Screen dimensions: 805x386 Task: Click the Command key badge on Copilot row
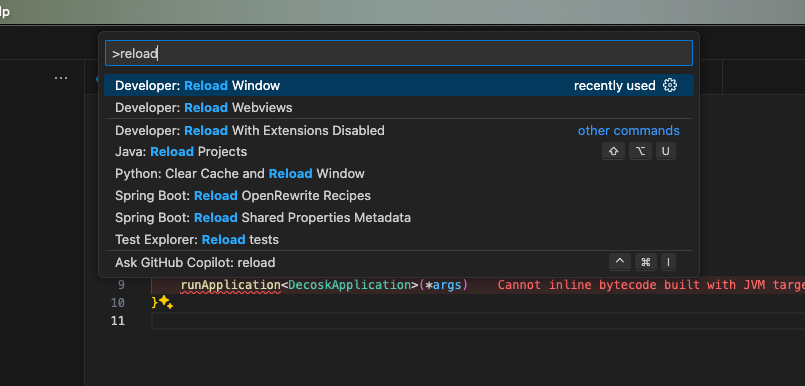646,262
